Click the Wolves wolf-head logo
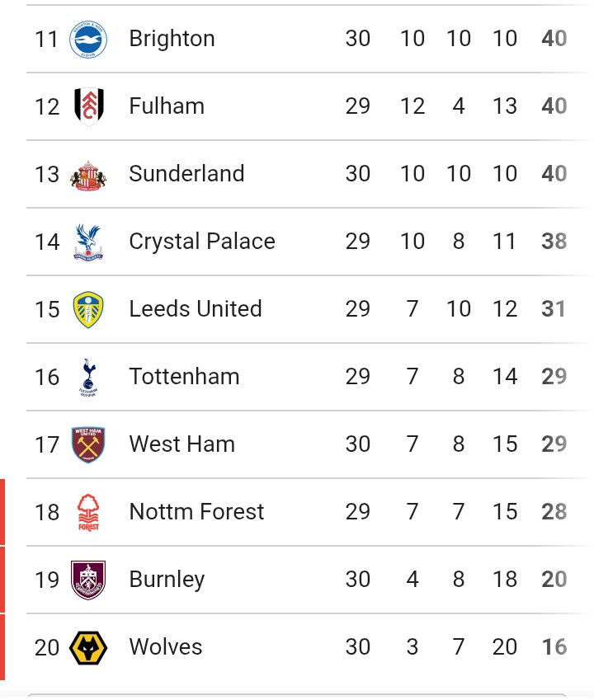The width and height of the screenshot is (594, 700). pos(88,647)
